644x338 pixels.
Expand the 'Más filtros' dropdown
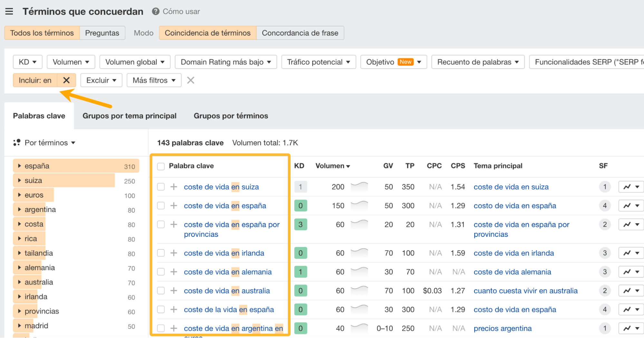(154, 80)
